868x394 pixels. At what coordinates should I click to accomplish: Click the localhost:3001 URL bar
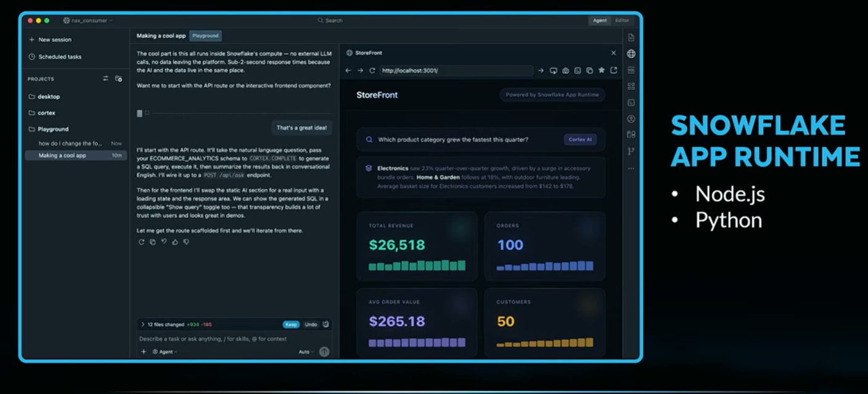456,71
